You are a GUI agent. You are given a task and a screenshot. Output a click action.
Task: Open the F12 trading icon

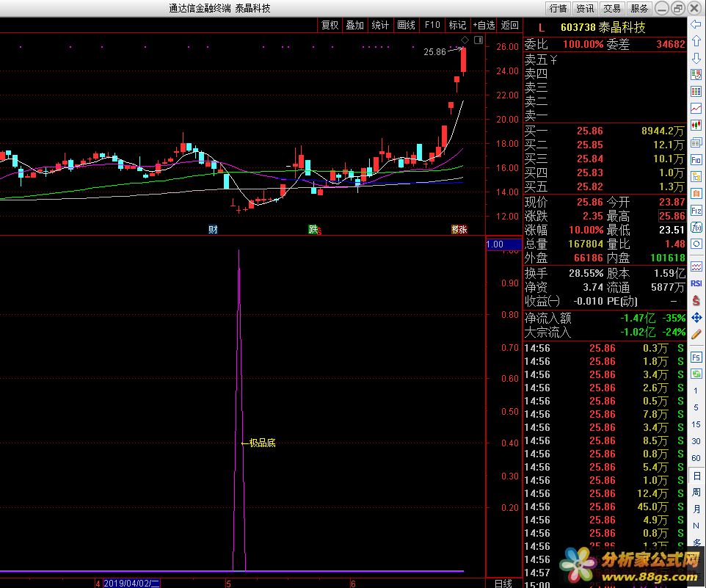click(x=696, y=210)
